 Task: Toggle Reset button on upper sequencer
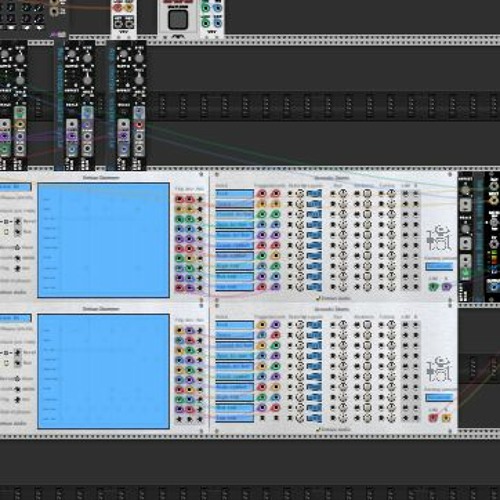(17, 221)
